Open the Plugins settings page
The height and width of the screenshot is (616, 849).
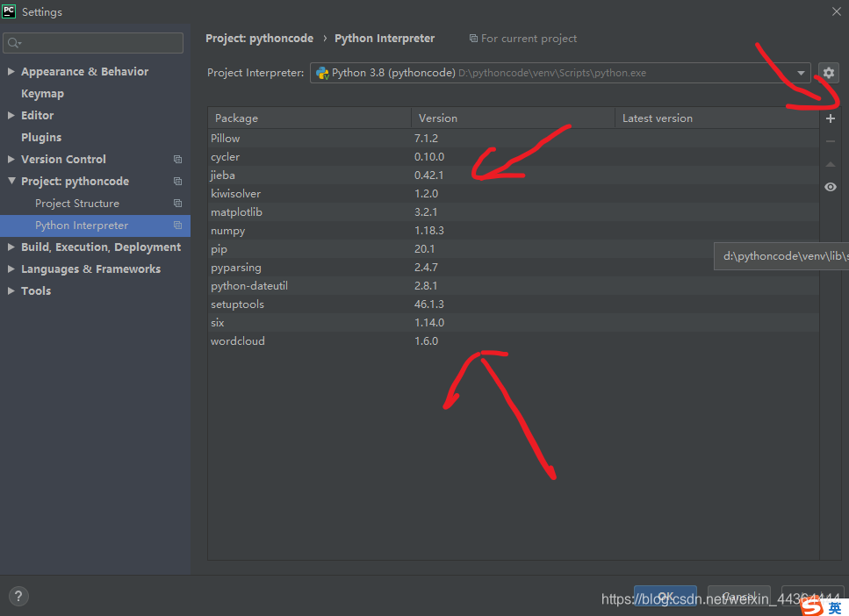[x=41, y=138]
